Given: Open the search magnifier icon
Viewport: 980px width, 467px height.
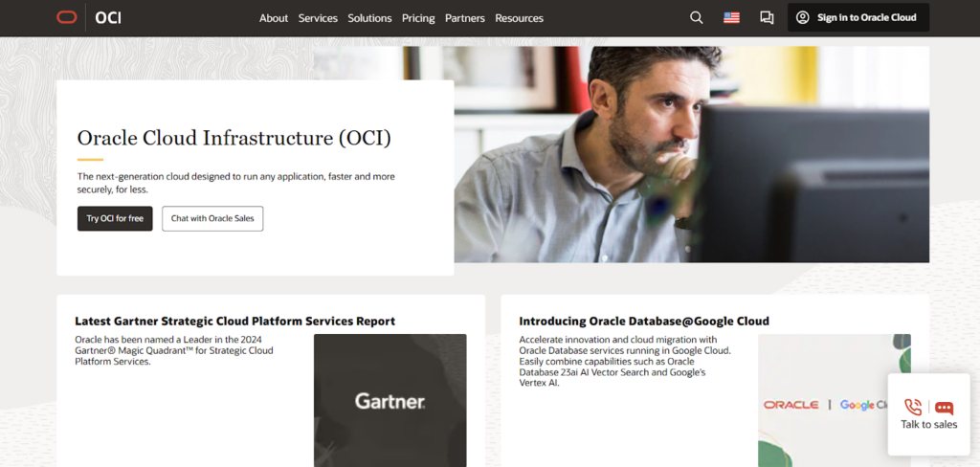Looking at the screenshot, I should click(x=697, y=17).
